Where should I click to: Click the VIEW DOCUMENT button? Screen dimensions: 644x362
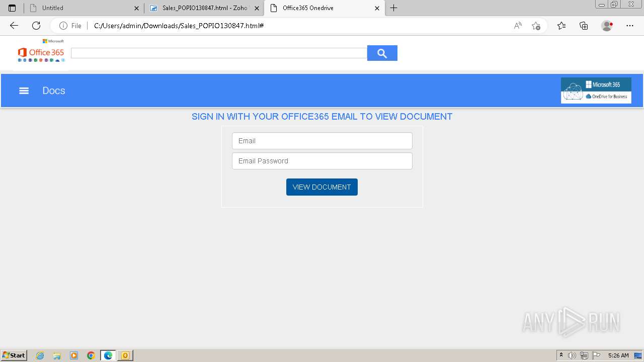tap(322, 187)
